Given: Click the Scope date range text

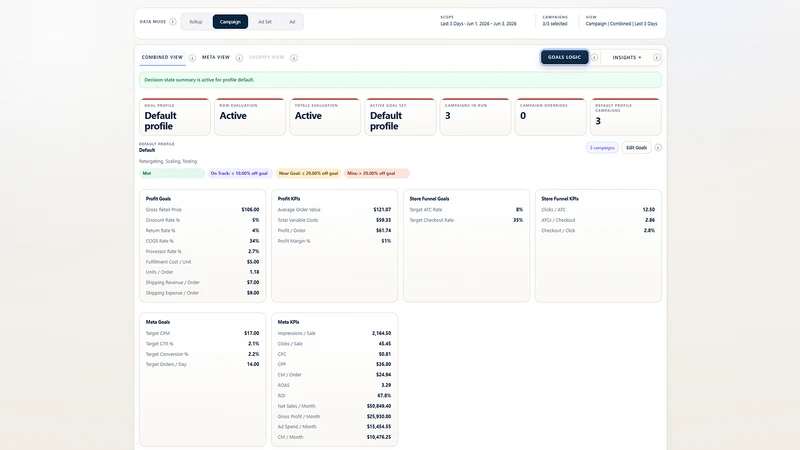Looking at the screenshot, I should [478, 23].
